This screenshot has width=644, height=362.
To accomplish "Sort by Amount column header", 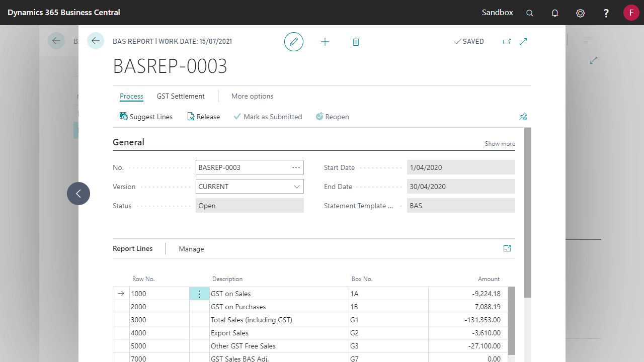I will [489, 279].
